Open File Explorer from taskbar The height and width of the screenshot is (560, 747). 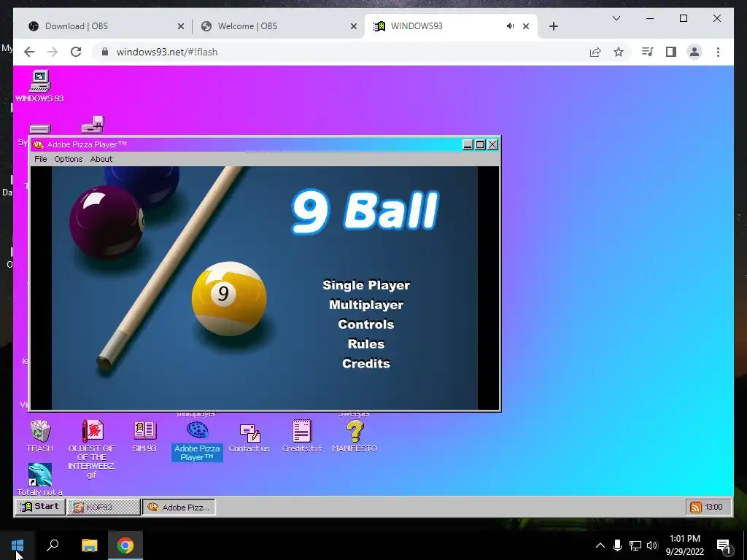89,545
